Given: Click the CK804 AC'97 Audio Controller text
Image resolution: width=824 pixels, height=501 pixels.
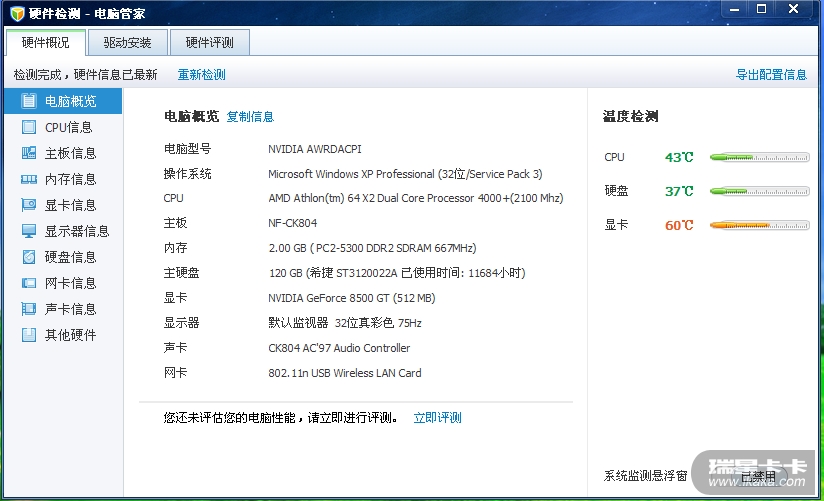Looking at the screenshot, I should (339, 348).
